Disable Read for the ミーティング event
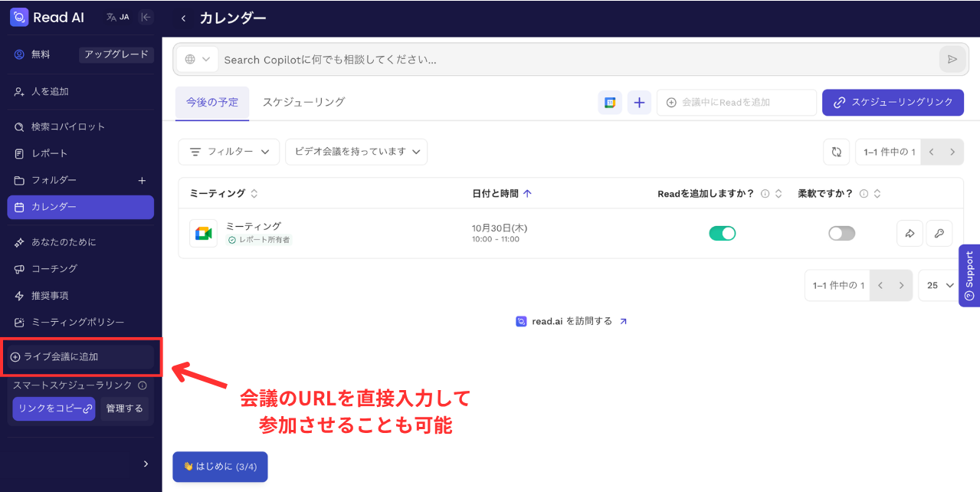The width and height of the screenshot is (980, 492). tap(721, 232)
